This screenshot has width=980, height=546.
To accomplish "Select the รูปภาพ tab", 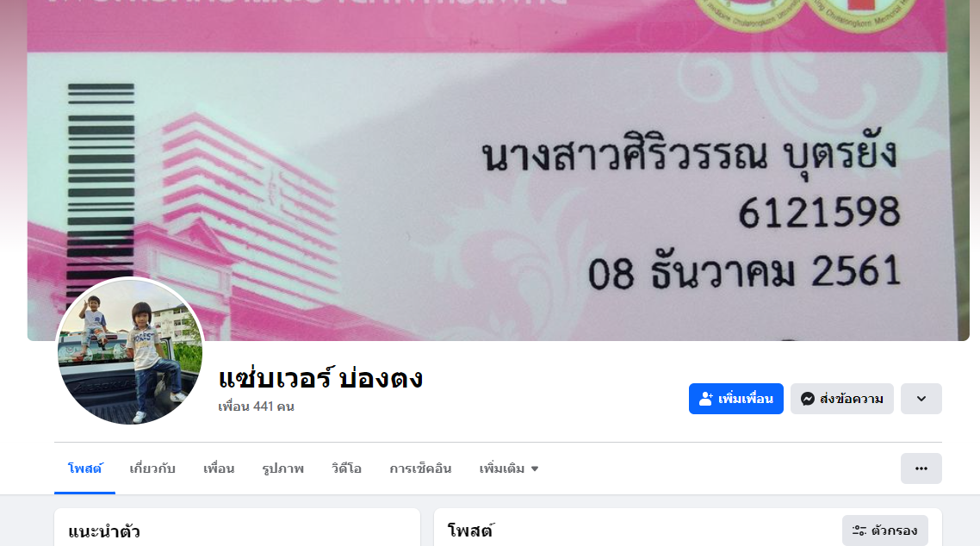I will 283,468.
